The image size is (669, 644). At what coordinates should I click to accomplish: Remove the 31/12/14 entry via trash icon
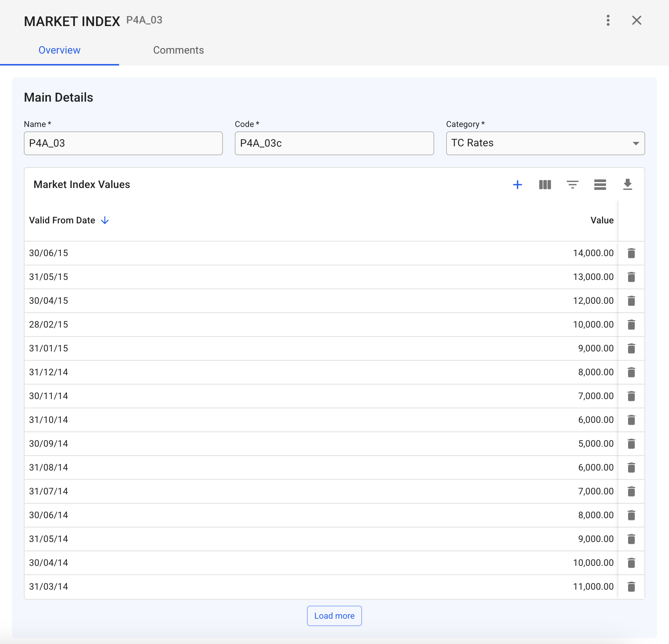(x=631, y=372)
